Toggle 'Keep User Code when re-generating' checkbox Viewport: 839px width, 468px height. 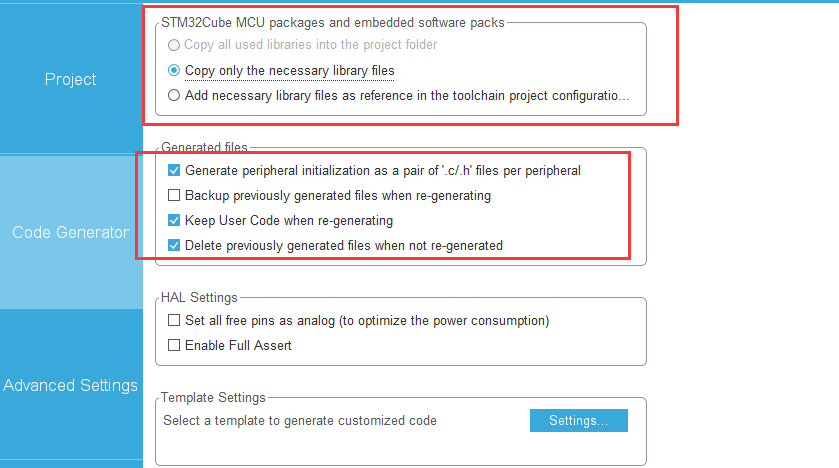point(175,220)
